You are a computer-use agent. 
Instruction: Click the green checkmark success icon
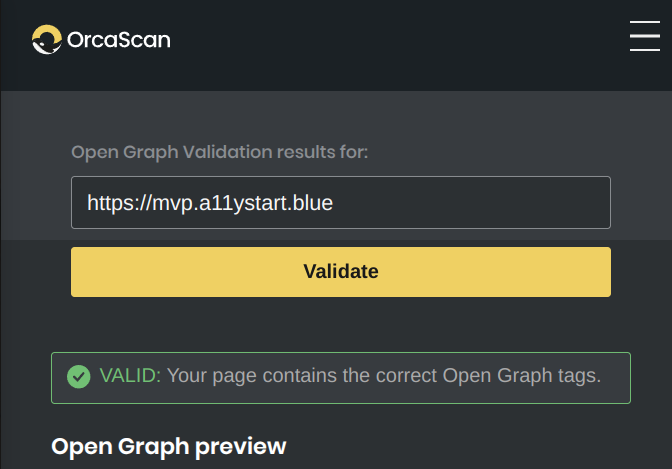click(79, 377)
